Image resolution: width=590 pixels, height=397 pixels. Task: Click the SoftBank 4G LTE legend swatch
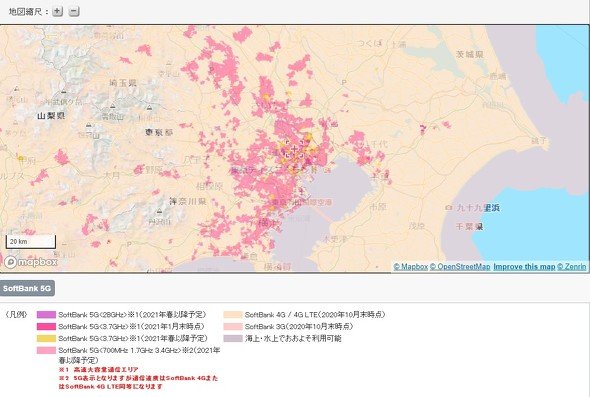coord(233,315)
